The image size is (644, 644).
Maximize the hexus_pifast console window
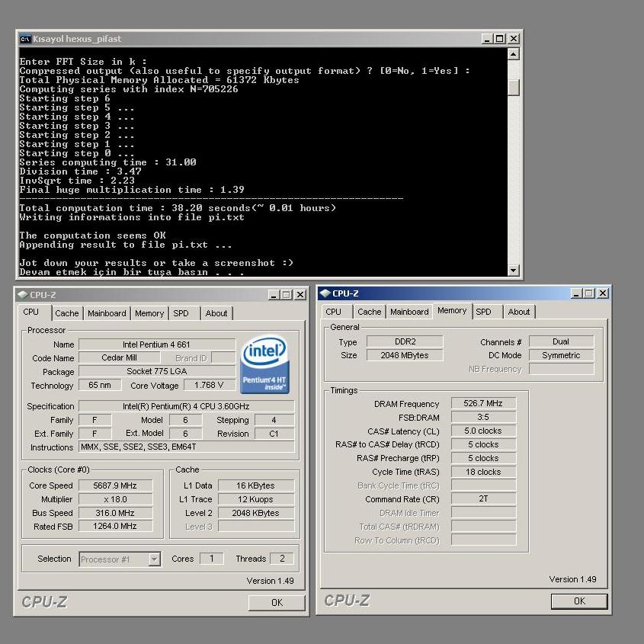(x=500, y=39)
